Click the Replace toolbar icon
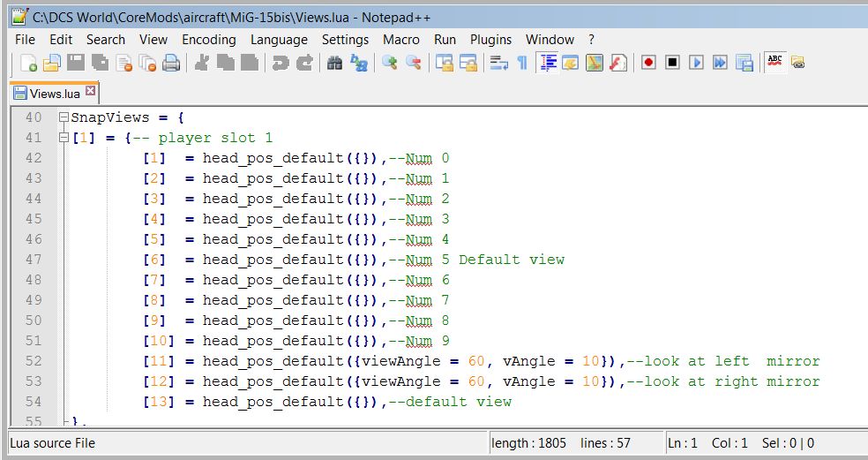868x460 pixels. tap(359, 63)
